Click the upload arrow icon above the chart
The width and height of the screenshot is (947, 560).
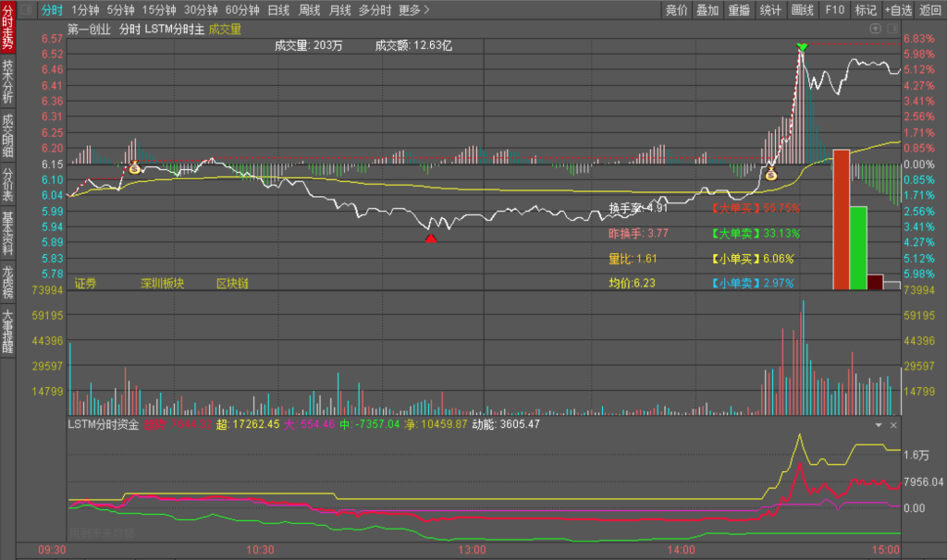[875, 29]
